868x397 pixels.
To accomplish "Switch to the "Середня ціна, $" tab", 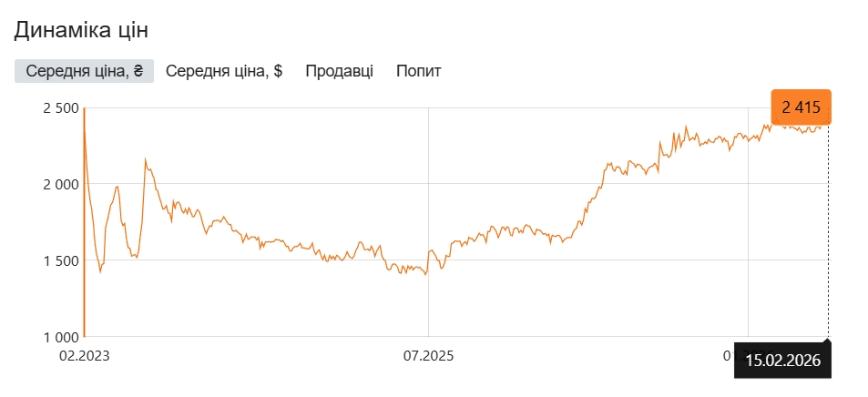I will (224, 71).
